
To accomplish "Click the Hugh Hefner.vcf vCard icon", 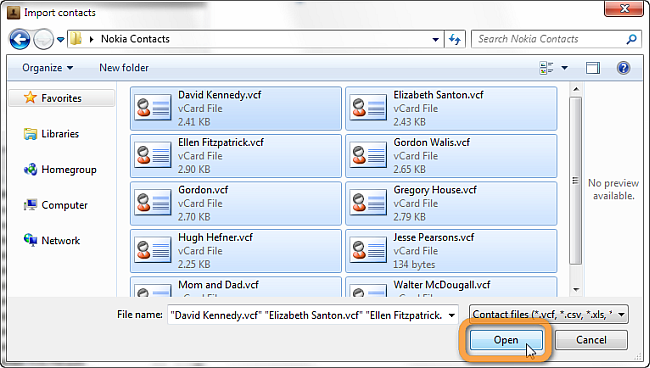I will [153, 250].
